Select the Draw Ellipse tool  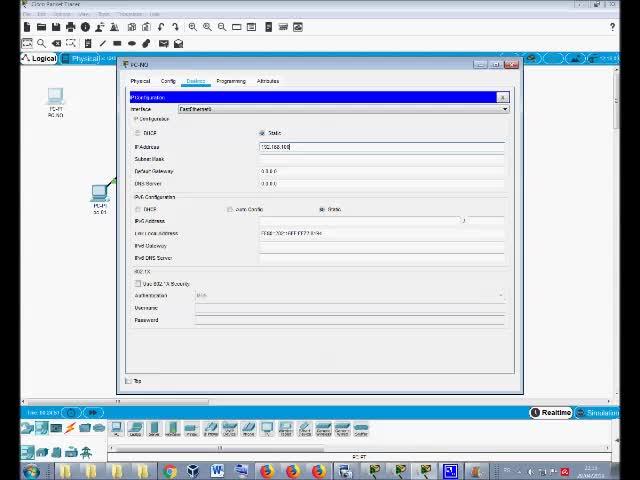coord(132,43)
